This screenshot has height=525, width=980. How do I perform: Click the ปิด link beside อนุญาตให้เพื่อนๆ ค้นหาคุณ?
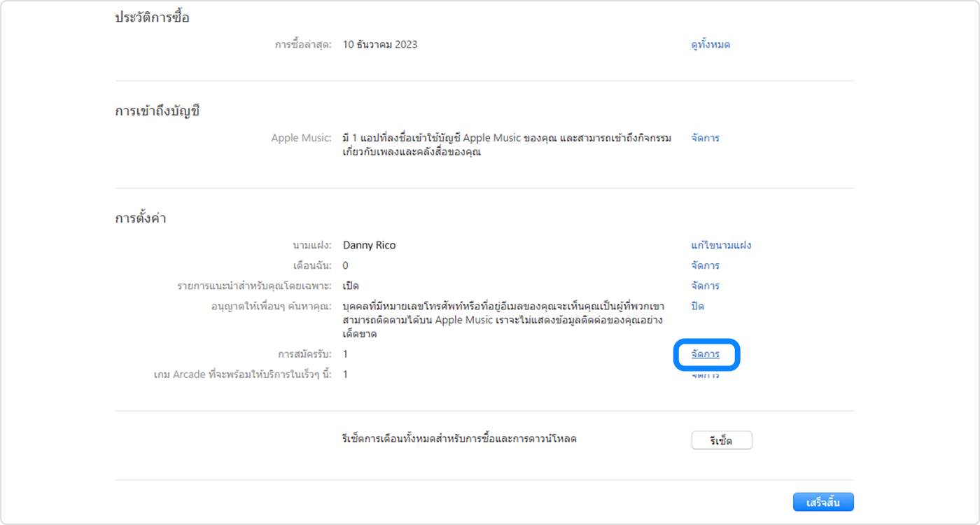click(697, 307)
